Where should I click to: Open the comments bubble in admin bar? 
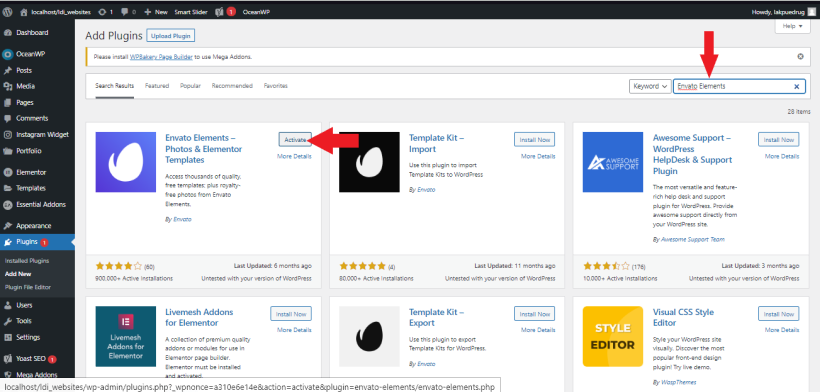click(x=128, y=11)
